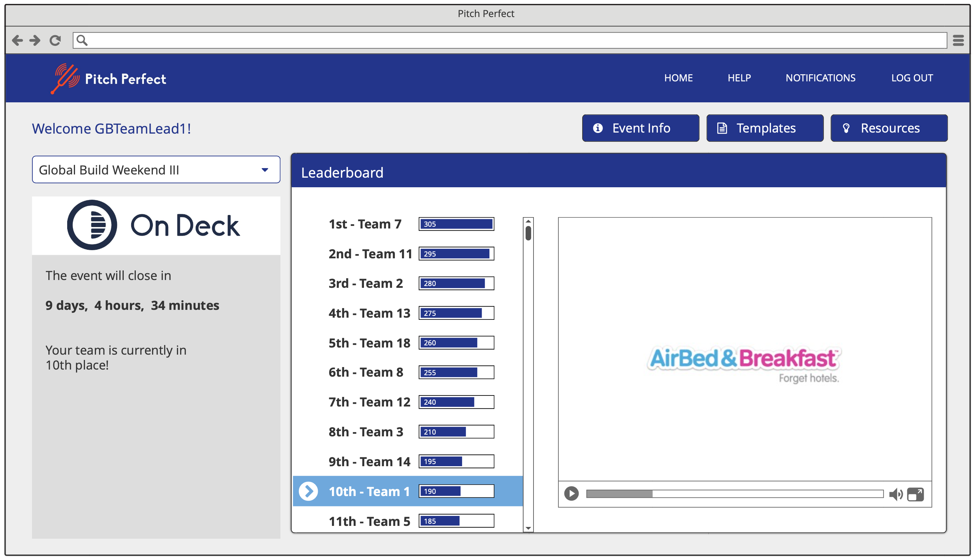Click the LOG OUT link
Screen dimensions: 976x560
(x=912, y=78)
